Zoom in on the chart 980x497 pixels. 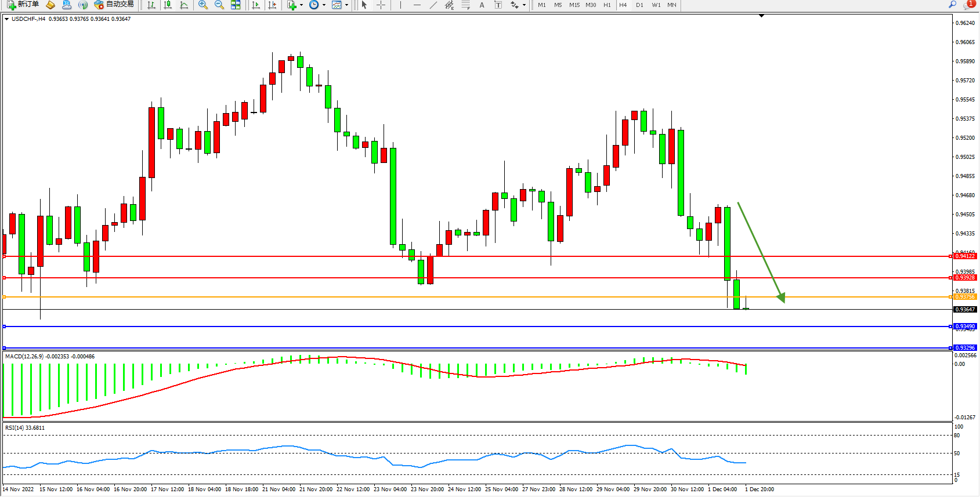(202, 5)
